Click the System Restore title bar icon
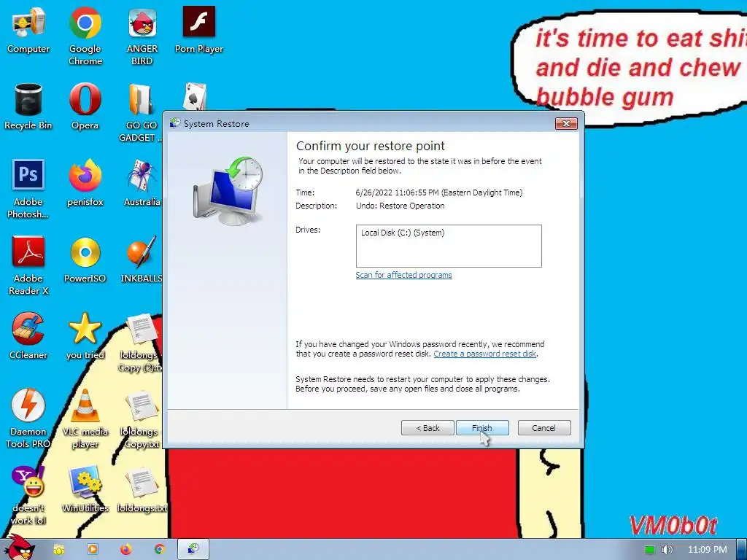 (175, 124)
